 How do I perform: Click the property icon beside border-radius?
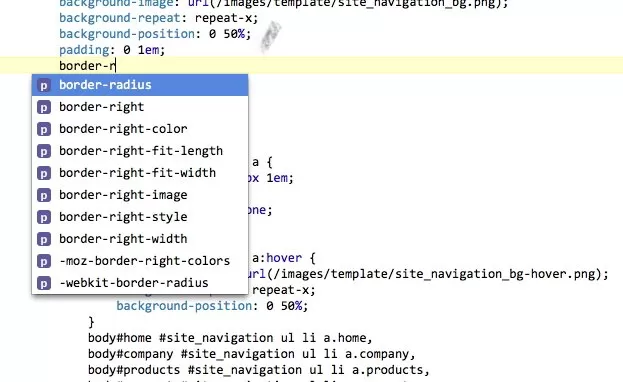(44, 85)
